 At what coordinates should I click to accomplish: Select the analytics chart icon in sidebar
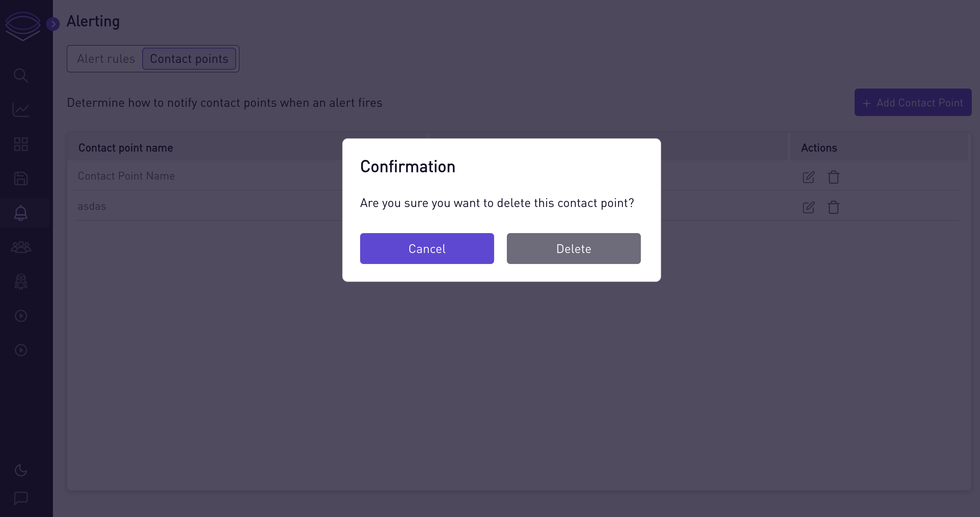coord(21,110)
